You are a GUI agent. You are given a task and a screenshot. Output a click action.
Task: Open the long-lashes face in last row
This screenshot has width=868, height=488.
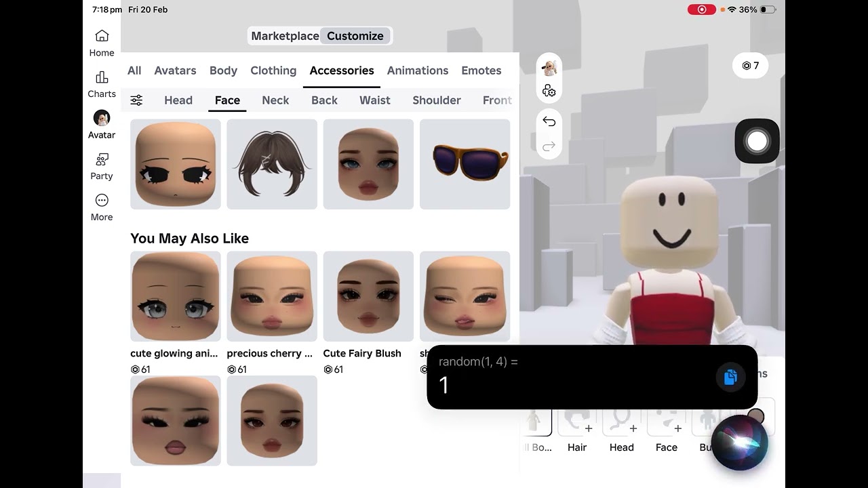176,421
